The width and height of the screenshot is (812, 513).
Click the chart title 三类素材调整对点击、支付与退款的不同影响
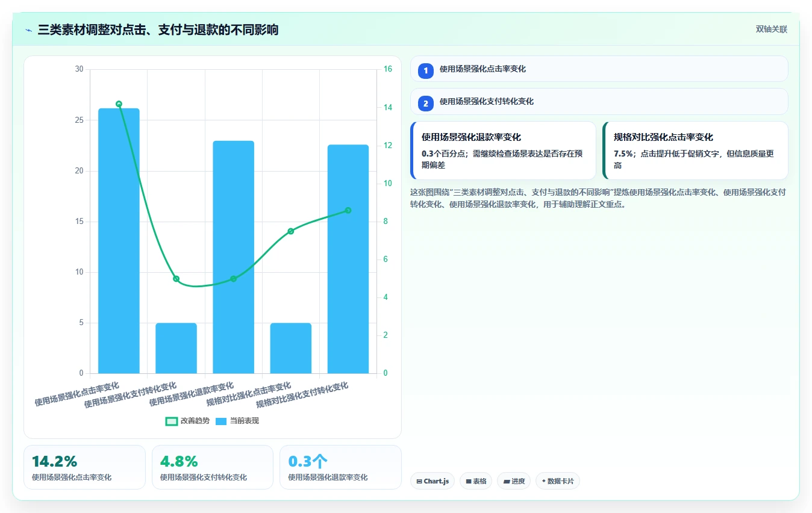click(158, 30)
